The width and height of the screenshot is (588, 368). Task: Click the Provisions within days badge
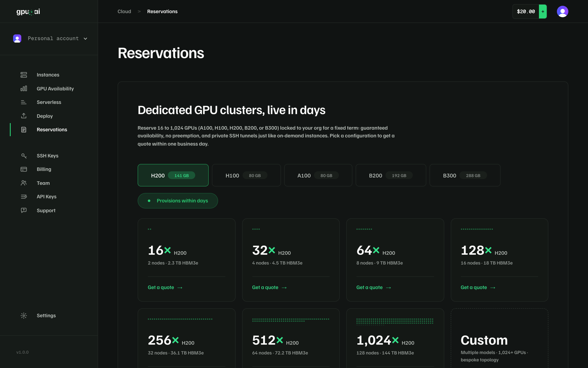pos(178,201)
